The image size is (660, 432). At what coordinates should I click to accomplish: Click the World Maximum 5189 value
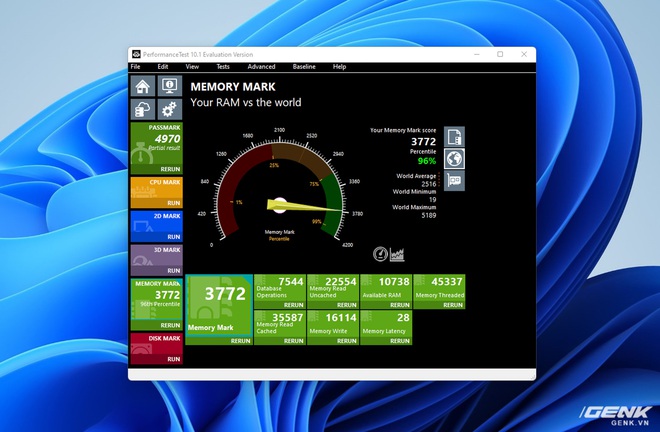coord(428,215)
